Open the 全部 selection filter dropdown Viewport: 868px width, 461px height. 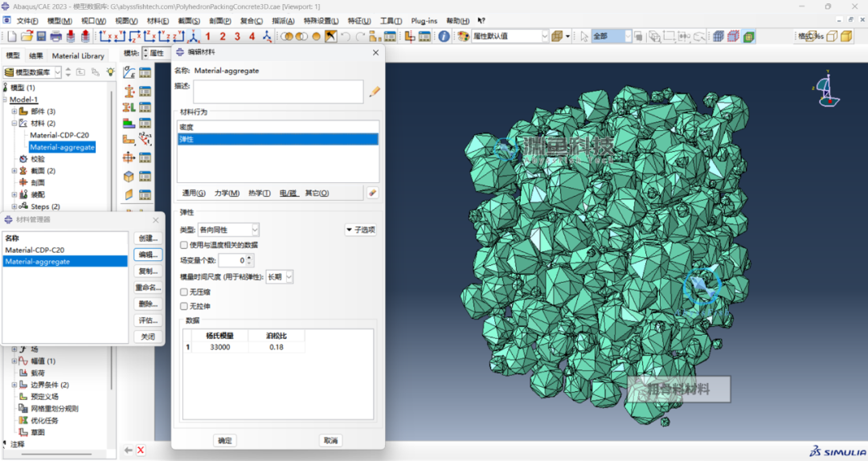point(612,36)
